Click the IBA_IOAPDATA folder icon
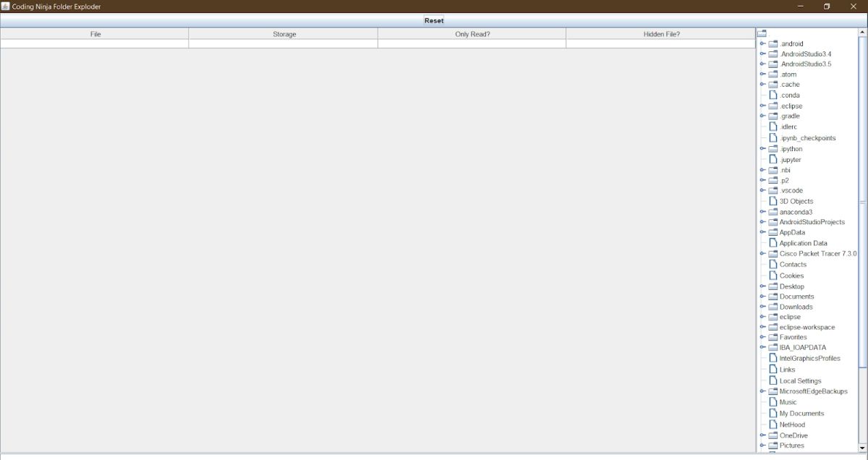The width and height of the screenshot is (868, 460). click(x=773, y=347)
